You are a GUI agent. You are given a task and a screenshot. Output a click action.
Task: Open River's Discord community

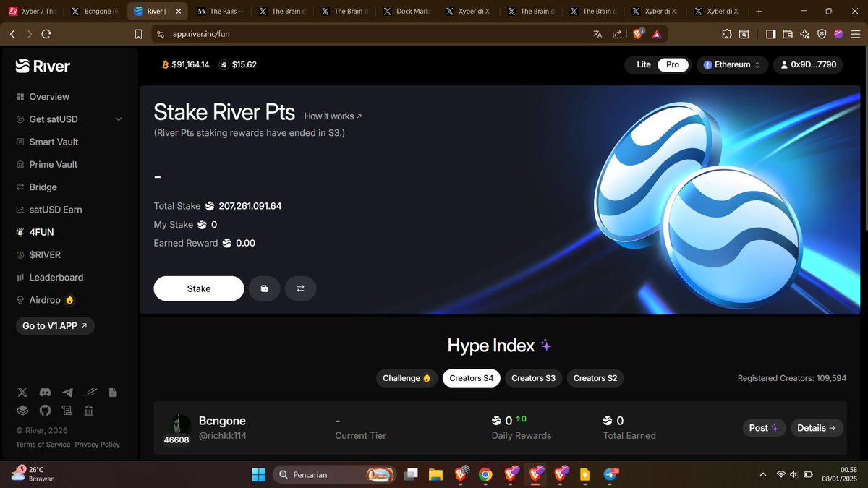(x=45, y=392)
